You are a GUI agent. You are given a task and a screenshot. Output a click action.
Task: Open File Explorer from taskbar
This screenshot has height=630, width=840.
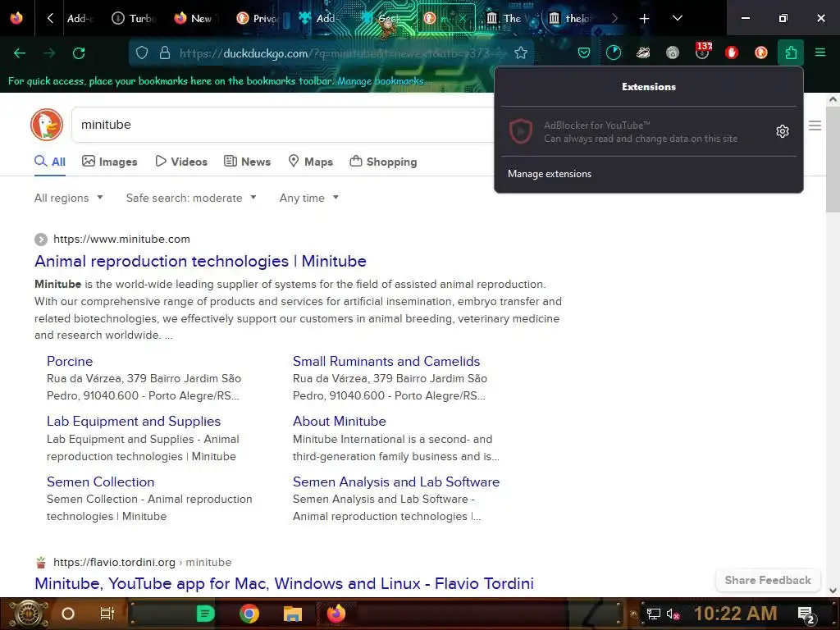(293, 614)
